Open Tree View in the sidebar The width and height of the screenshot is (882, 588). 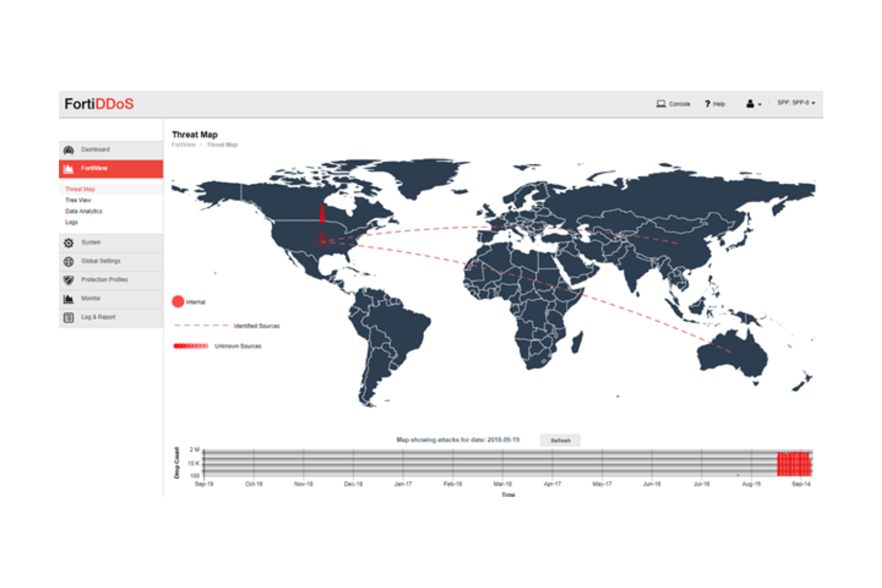point(78,200)
